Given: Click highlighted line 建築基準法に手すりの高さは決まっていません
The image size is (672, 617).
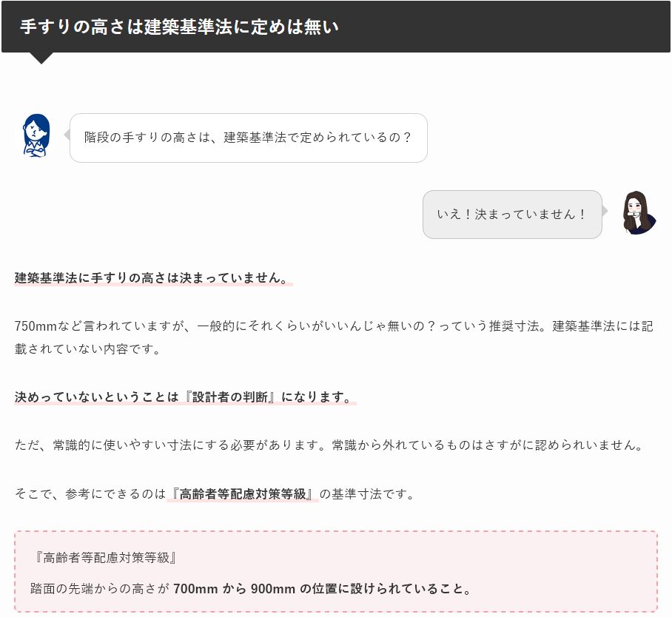Looking at the screenshot, I should 152,278.
